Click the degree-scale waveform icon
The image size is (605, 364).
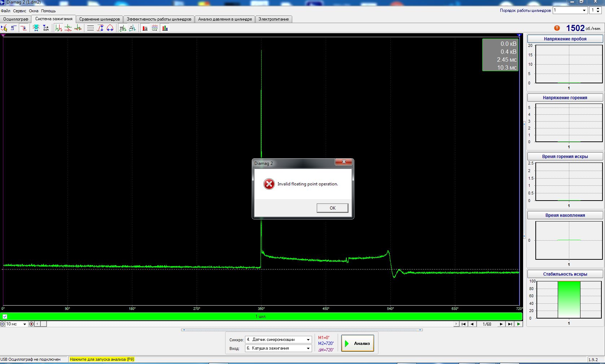132,28
